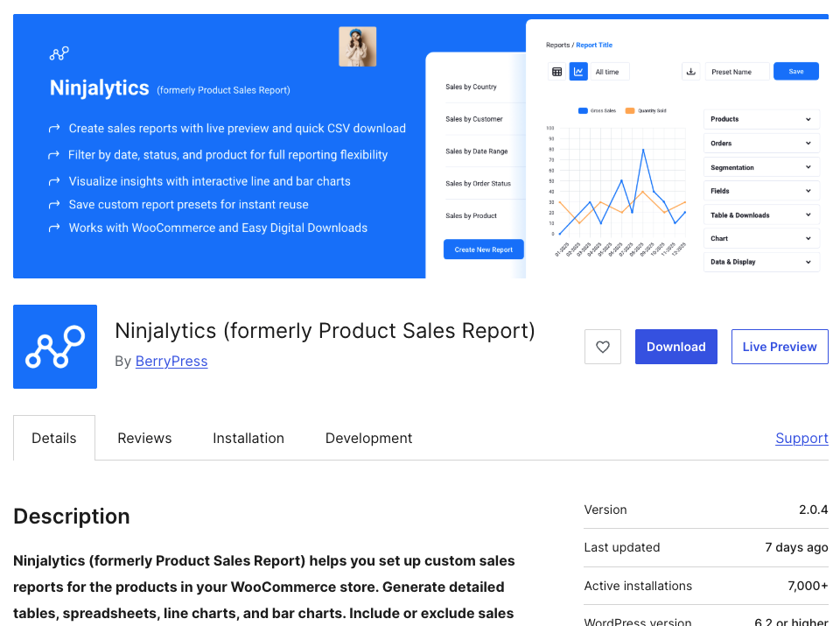Expand the Orders dropdown
The image size is (840, 626).
pyautogui.click(x=760, y=143)
